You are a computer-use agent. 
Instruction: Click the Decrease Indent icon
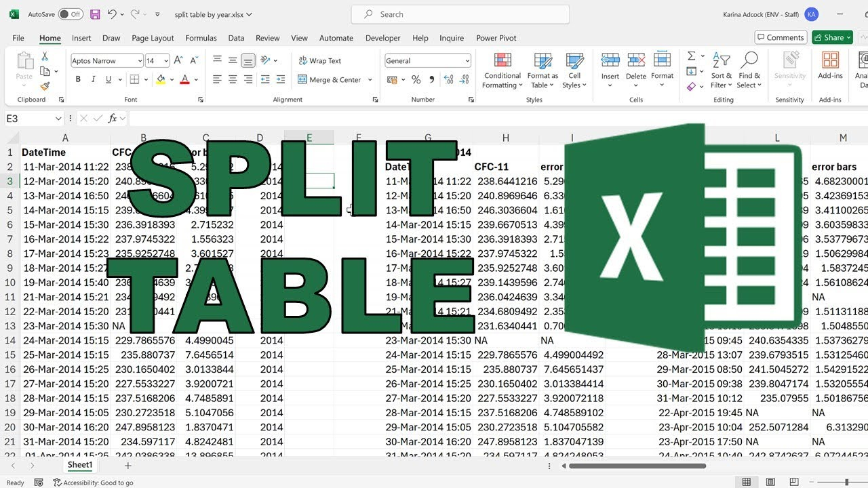tap(266, 79)
